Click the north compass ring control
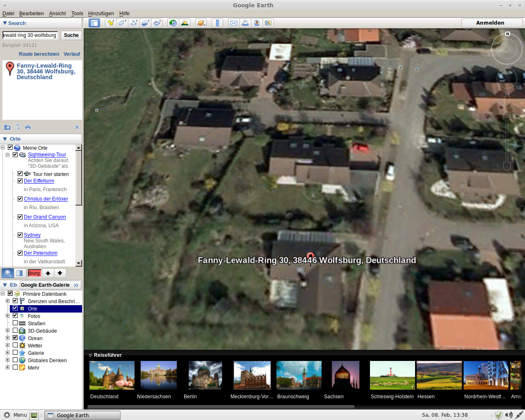This screenshot has height=420, width=525. coord(507,49)
